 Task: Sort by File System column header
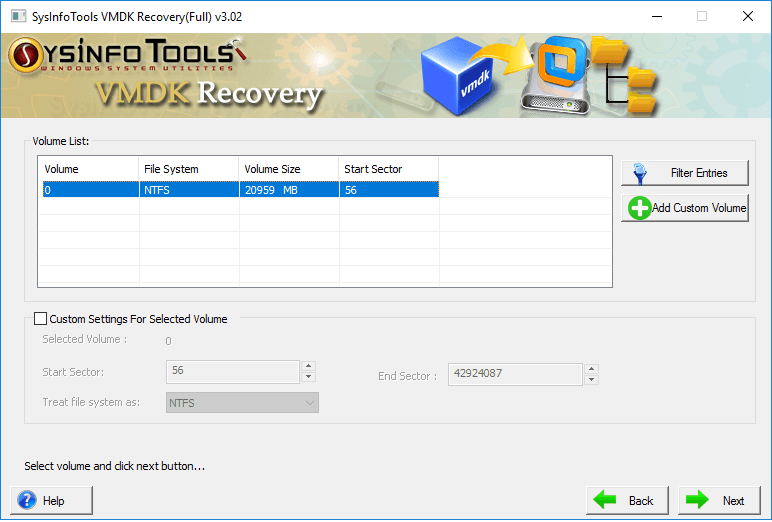(x=189, y=169)
